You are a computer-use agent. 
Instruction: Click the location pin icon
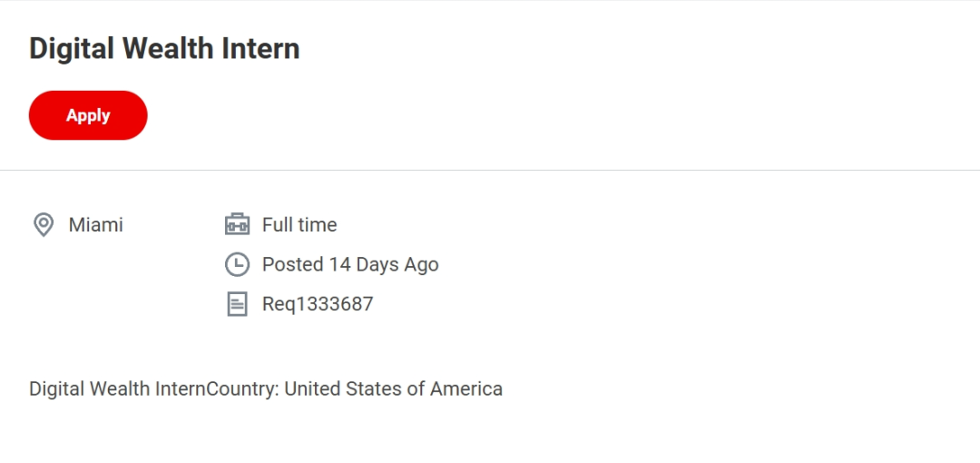(x=44, y=224)
